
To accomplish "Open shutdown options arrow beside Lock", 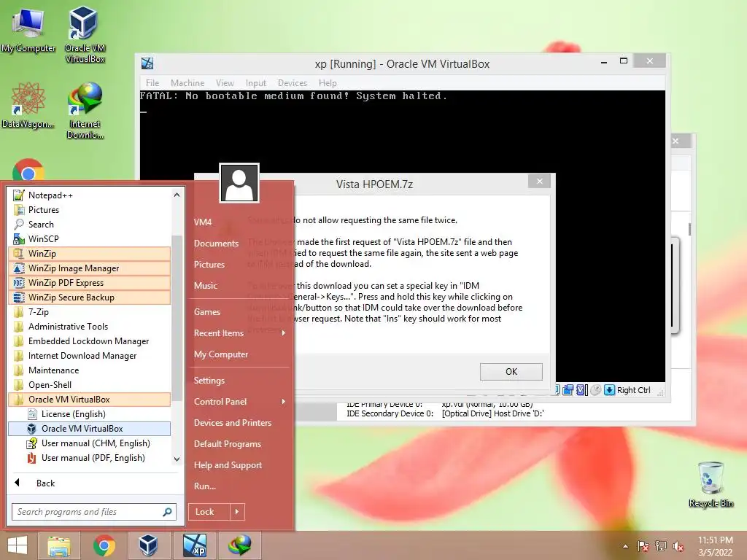I will point(237,512).
